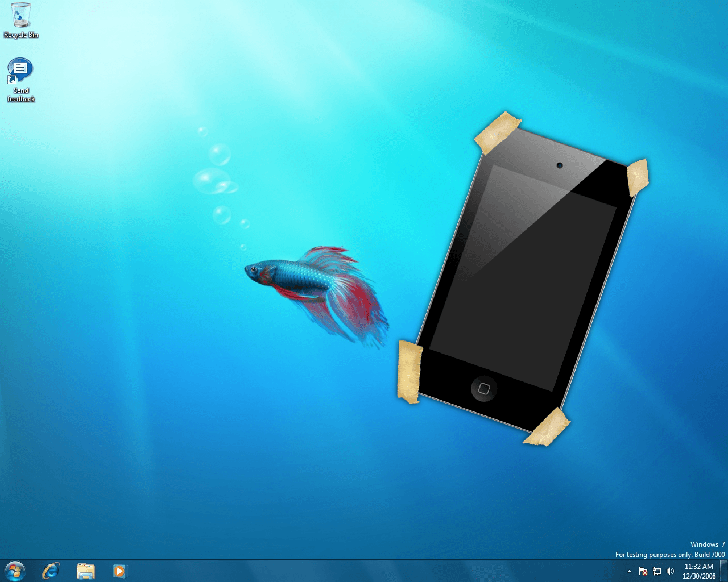Viewport: 728px width, 582px height.
Task: Select the Send feedback desktop shortcut
Action: pyautogui.click(x=21, y=80)
